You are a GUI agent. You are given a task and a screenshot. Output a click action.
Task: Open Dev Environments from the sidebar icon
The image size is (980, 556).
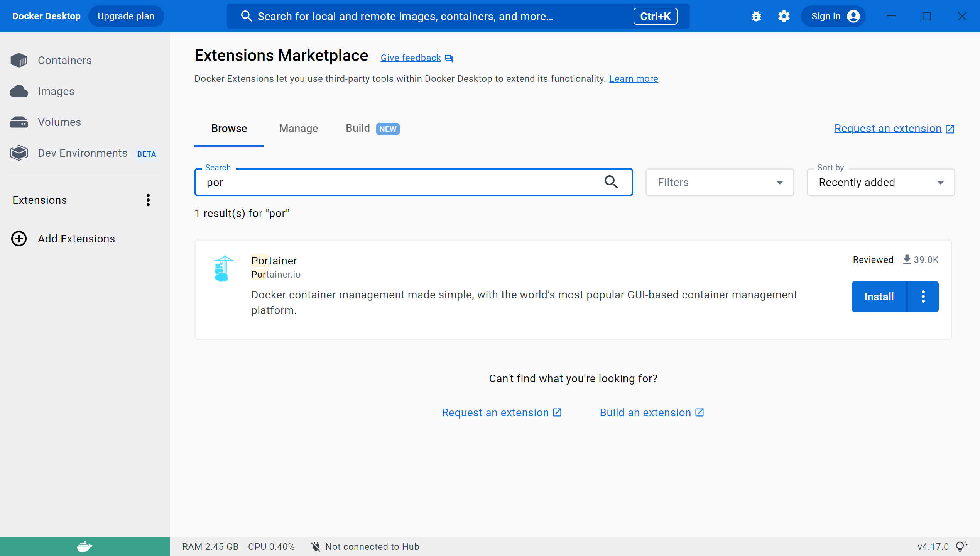19,153
